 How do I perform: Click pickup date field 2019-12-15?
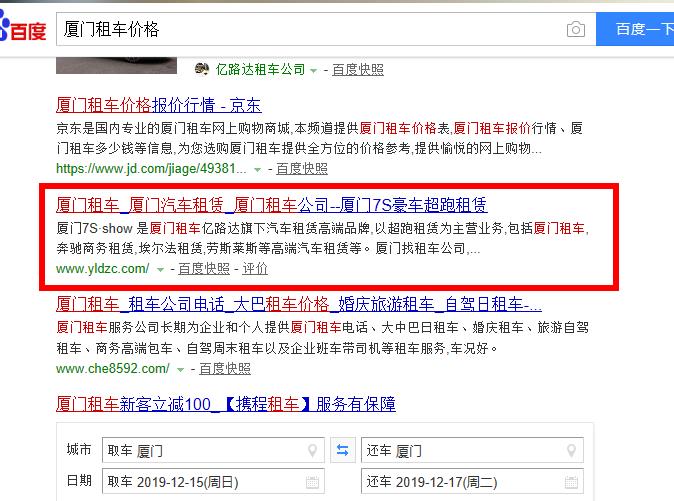(213, 481)
